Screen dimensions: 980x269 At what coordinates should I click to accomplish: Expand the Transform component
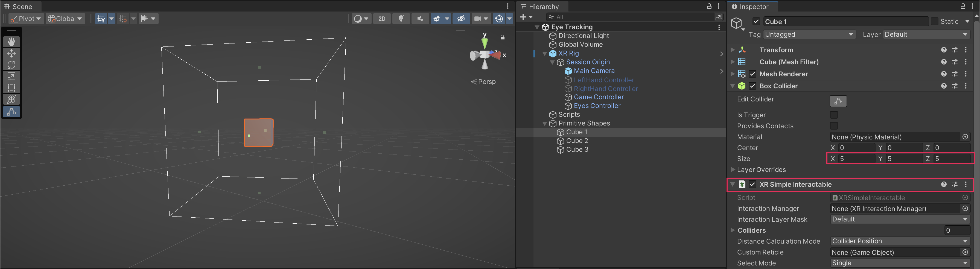coord(732,50)
